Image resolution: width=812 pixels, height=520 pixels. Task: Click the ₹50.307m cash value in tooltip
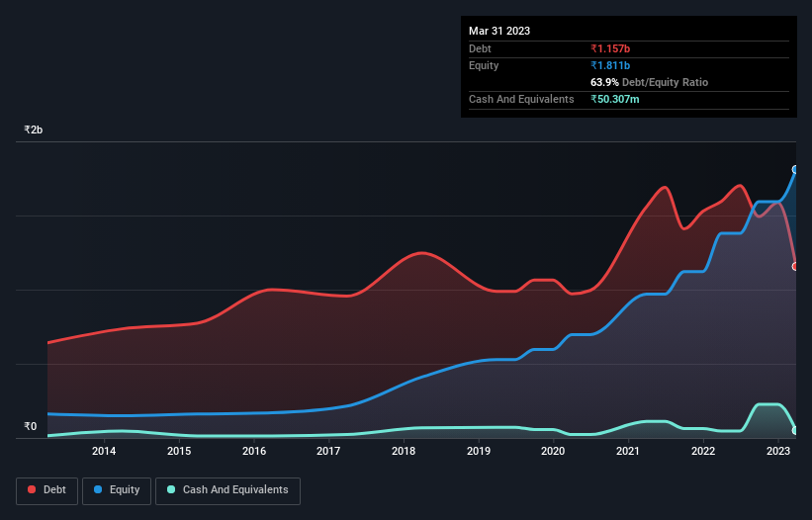coord(615,99)
